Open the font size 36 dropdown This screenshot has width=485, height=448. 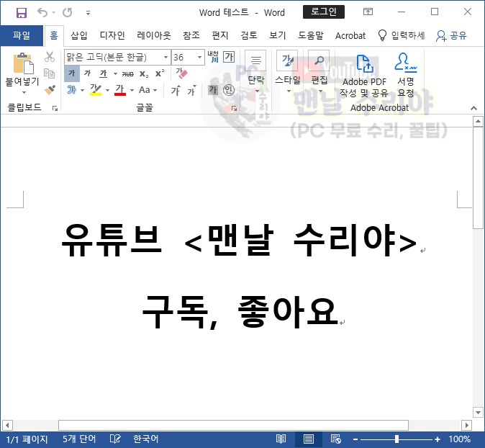point(199,58)
